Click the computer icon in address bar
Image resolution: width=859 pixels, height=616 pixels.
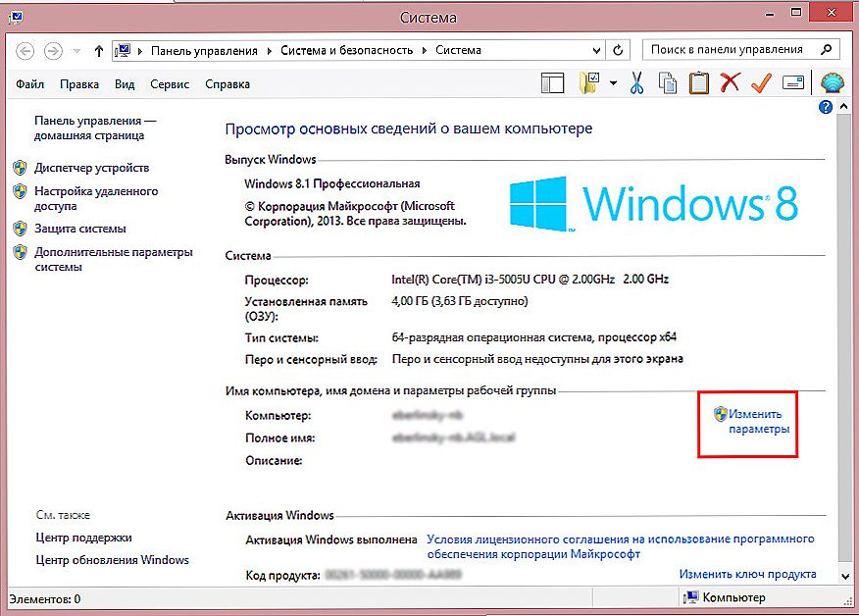tap(123, 50)
